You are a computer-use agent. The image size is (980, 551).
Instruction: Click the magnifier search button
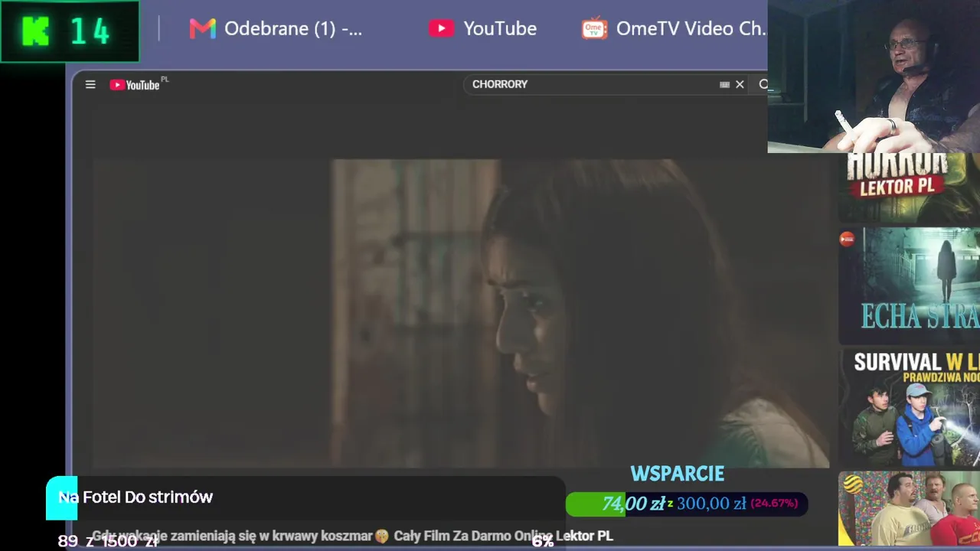763,84
